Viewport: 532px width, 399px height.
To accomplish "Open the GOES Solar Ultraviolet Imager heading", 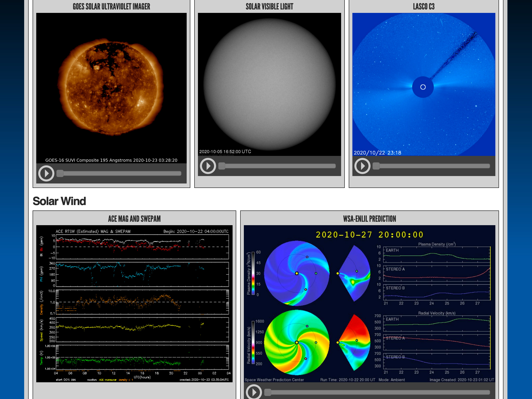I will 111,6.
